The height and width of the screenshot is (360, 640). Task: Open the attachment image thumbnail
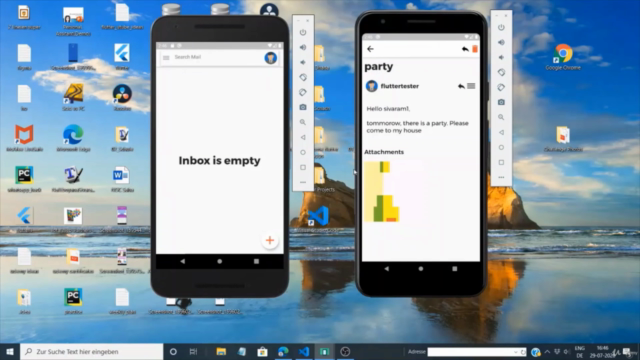(x=382, y=191)
